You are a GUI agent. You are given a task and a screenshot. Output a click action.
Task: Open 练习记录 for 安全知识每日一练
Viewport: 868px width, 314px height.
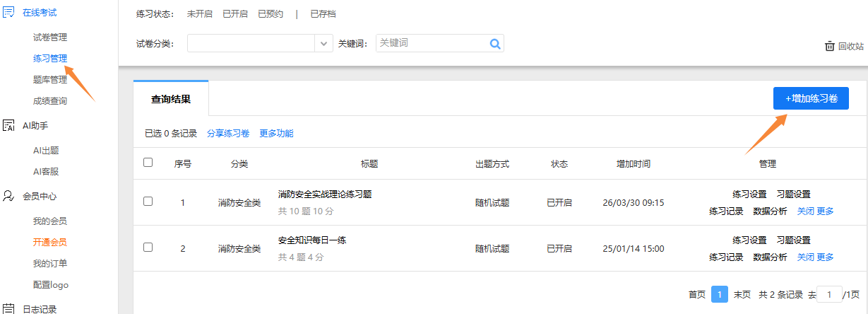(726, 257)
